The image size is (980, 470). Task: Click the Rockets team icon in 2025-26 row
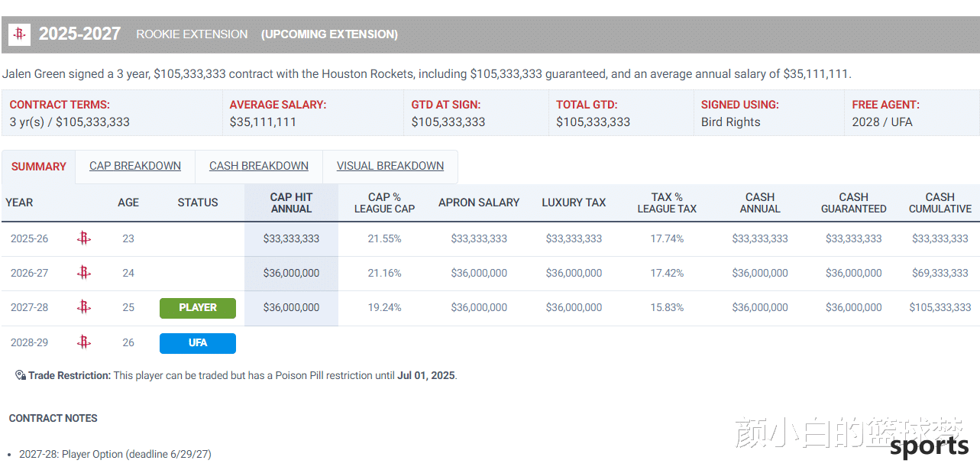pyautogui.click(x=84, y=238)
